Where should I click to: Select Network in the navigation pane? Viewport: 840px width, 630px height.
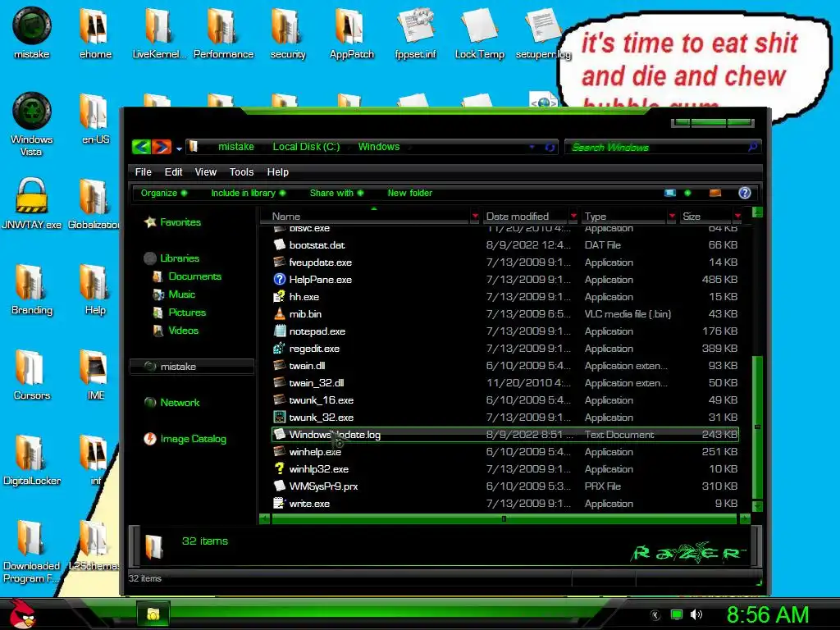[171, 402]
